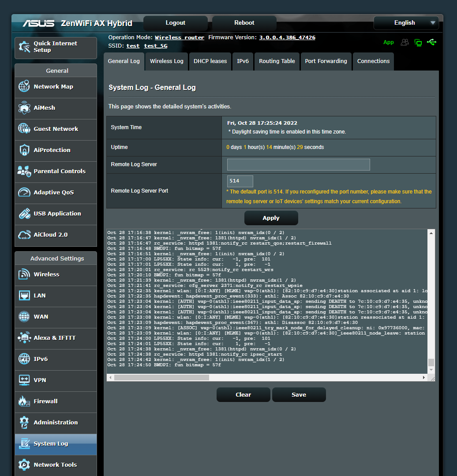Click the client list icon in the header
The image size is (457, 476).
pos(405,42)
